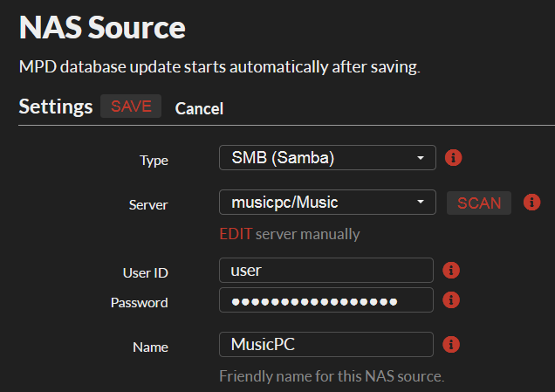Cancel the NAS source settings
This screenshot has width=555, height=392.
199,108
